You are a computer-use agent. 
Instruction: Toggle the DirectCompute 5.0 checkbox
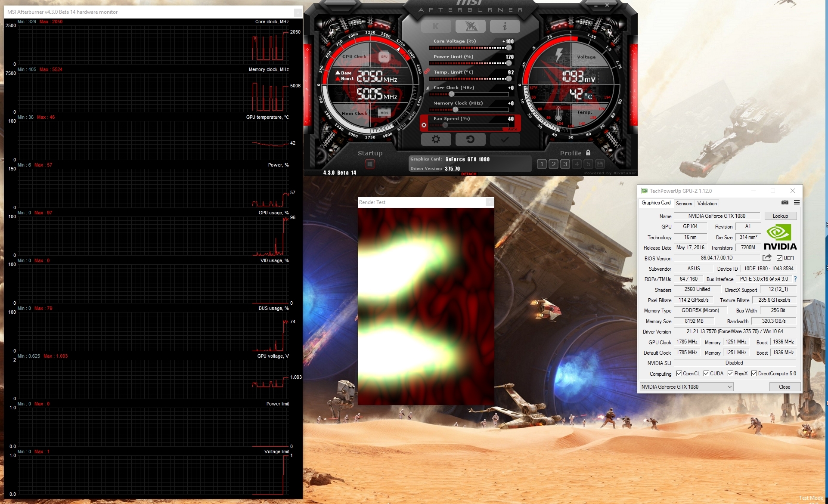coord(754,374)
